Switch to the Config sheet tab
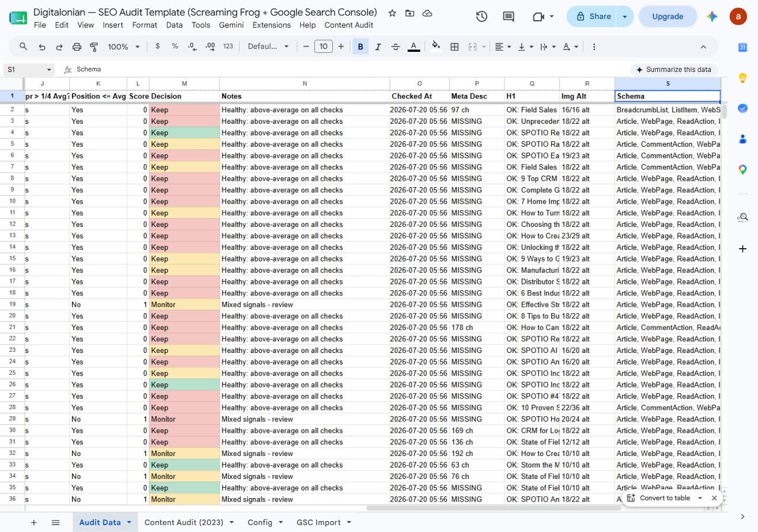758x532 pixels. tap(265, 523)
